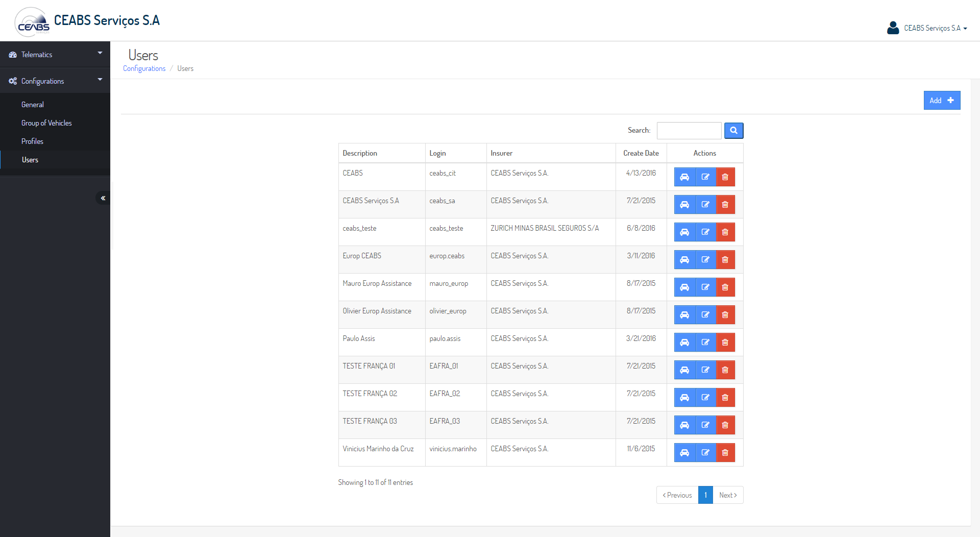The width and height of the screenshot is (980, 537).
Task: Edit the EAFRA_01 user
Action: [705, 370]
